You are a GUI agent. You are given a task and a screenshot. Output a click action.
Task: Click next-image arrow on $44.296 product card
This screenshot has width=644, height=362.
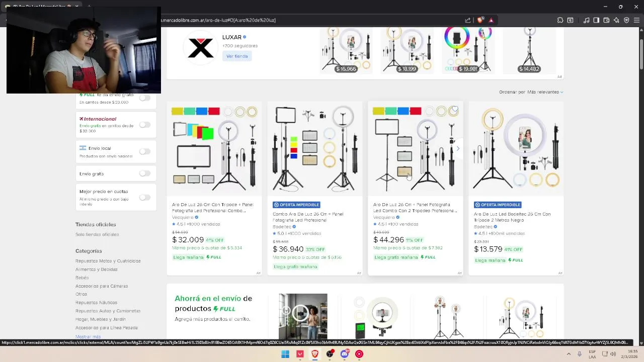point(457,149)
